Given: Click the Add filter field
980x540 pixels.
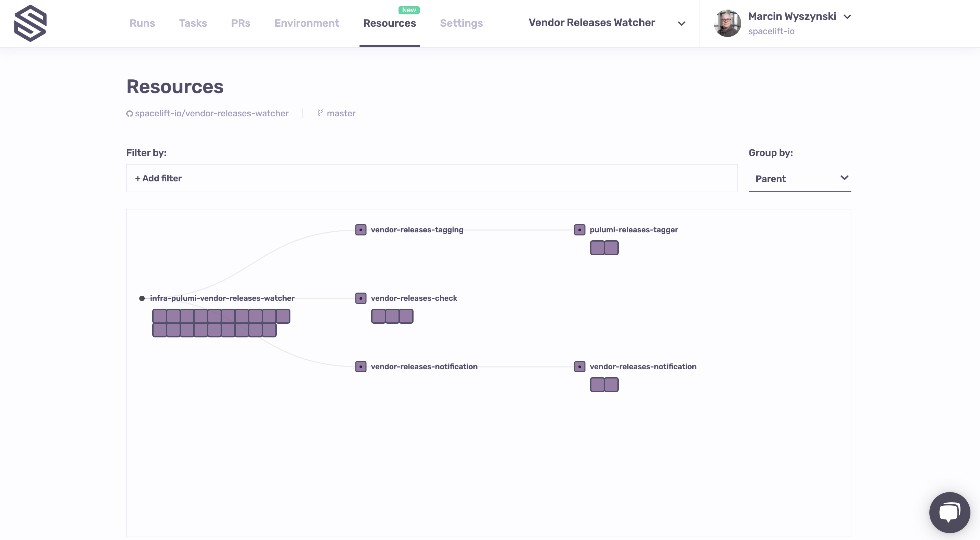Looking at the screenshot, I should tap(159, 179).
